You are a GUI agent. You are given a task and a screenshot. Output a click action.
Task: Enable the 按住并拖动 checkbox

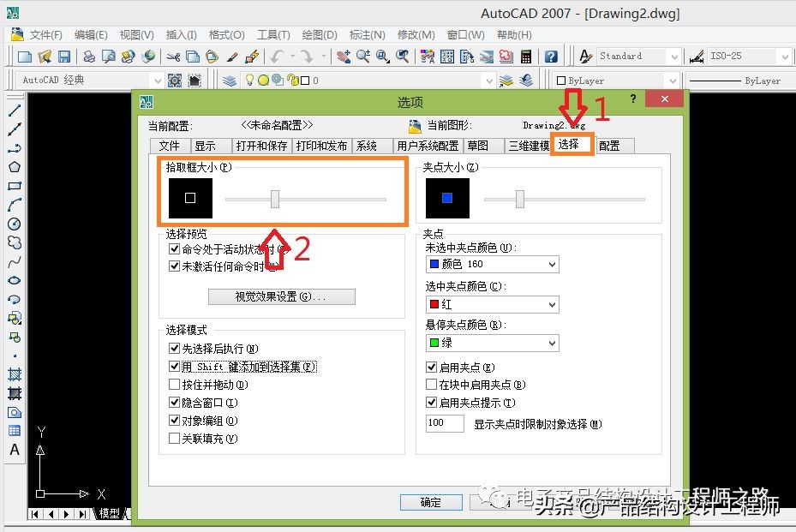pyautogui.click(x=174, y=385)
